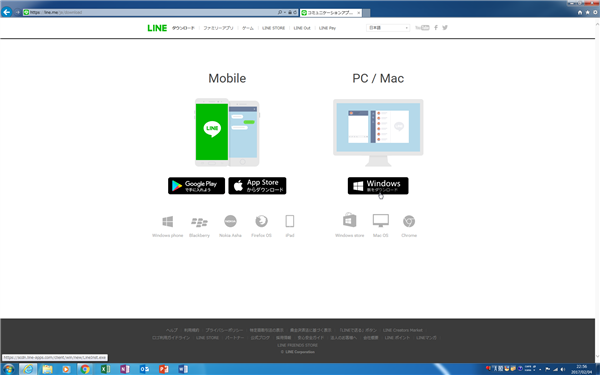
Task: Click Internet Explorer taskbar icon
Action: [x=28, y=369]
